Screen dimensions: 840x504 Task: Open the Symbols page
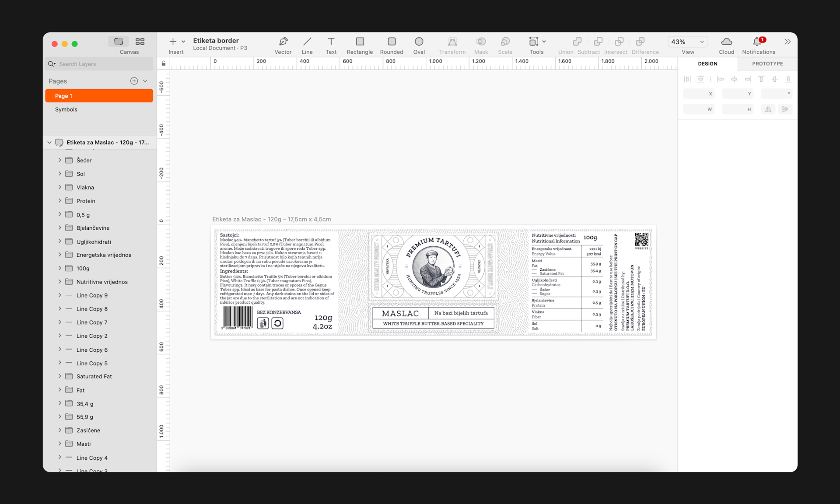[66, 109]
